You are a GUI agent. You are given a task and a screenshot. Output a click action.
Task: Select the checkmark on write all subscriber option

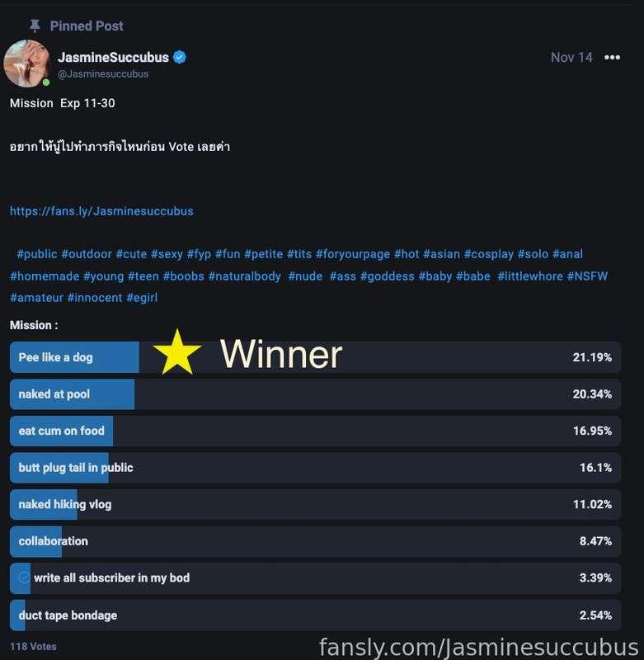coord(25,577)
